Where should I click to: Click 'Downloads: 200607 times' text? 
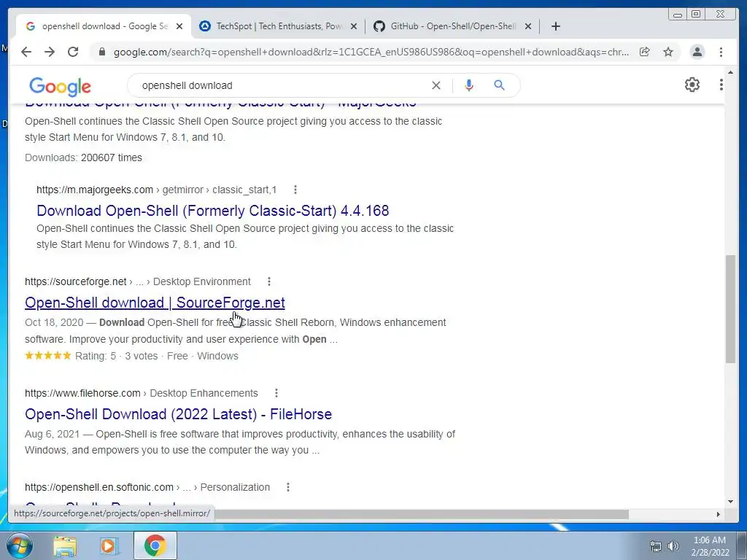83,157
